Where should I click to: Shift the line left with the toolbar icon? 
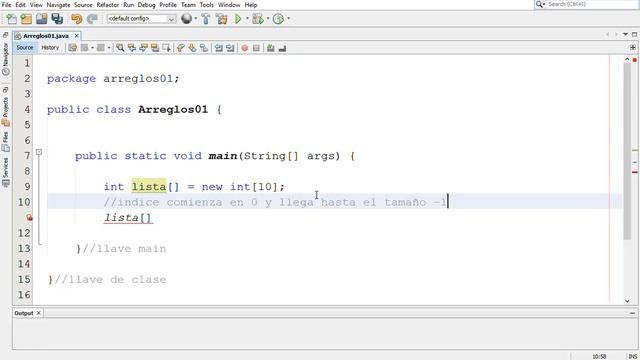tap(219, 48)
